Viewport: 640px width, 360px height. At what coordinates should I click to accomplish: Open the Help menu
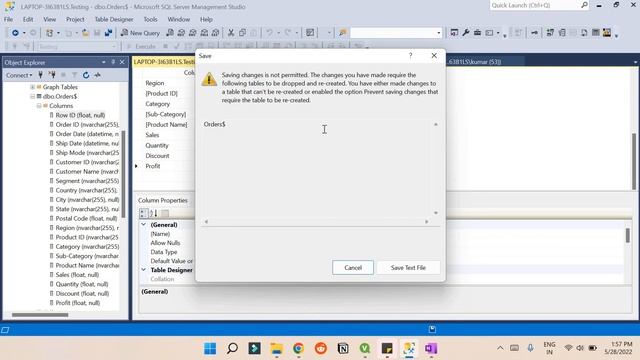pyautogui.click(x=206, y=19)
